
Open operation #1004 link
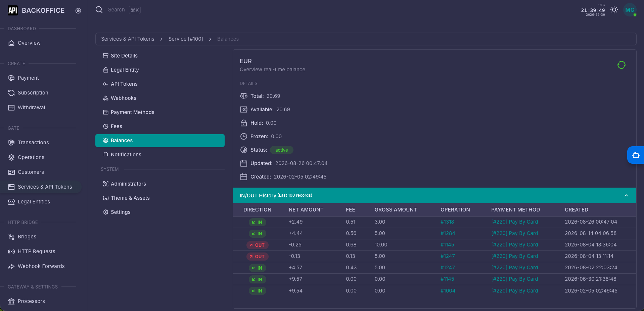tap(448, 291)
